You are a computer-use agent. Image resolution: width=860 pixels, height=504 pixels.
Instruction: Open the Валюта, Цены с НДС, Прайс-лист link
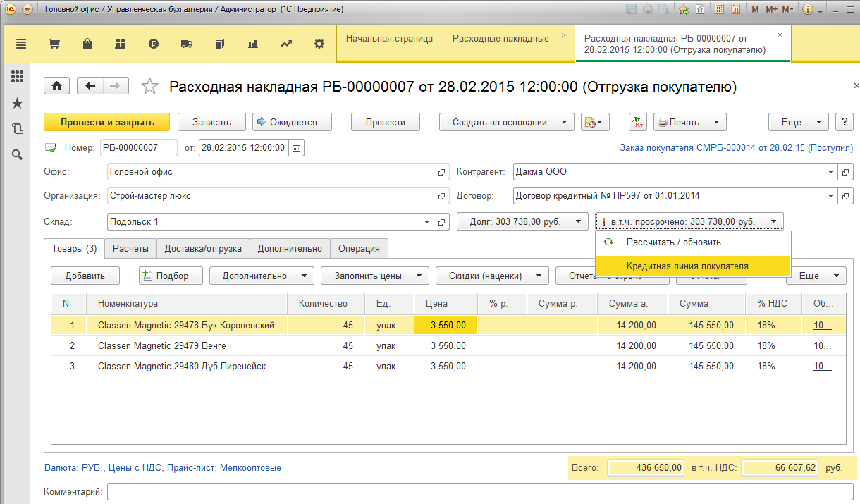(163, 467)
